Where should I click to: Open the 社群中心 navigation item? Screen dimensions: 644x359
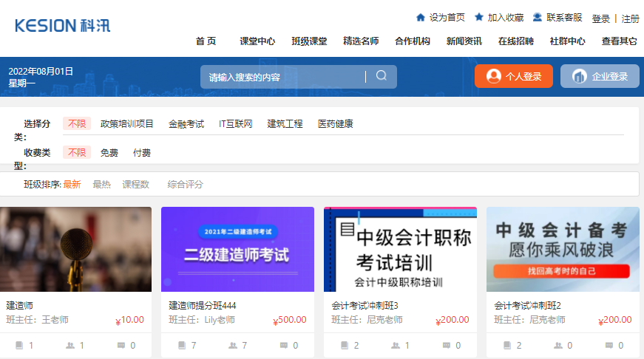[568, 41]
